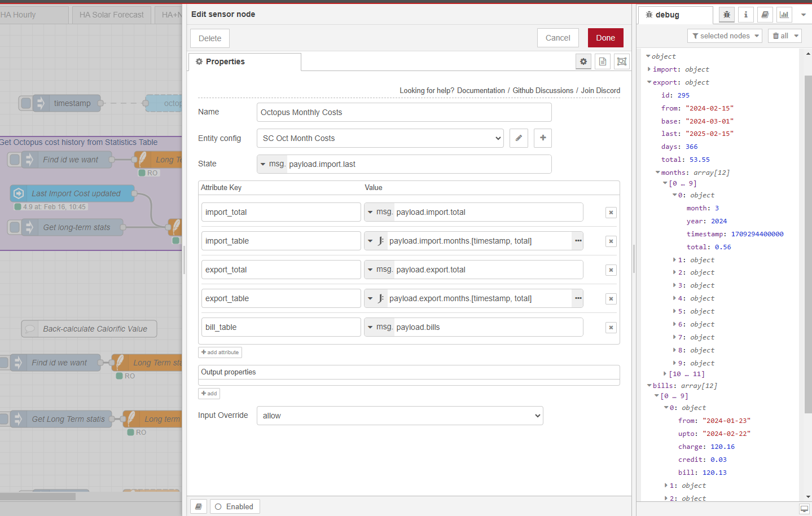Image resolution: width=812 pixels, height=516 pixels.
Task: Collapse the export object in debug output
Action: [x=649, y=82]
